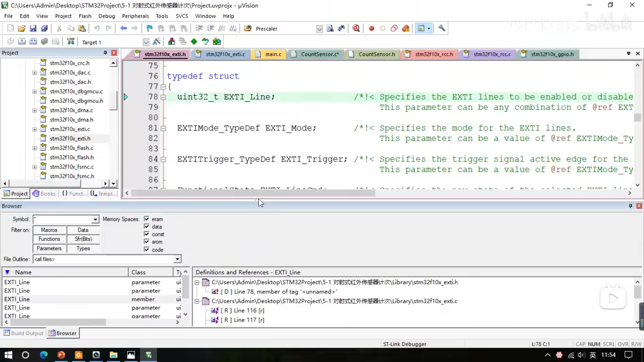This screenshot has height=362, width=644.
Task: Toggle the const memory space checkbox
Action: [147, 234]
